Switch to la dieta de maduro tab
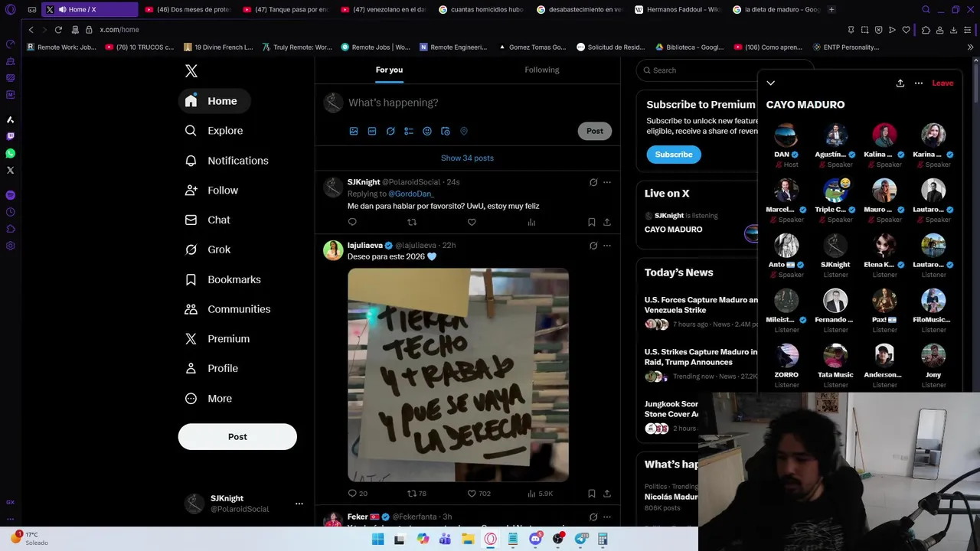Screen dimensions: 980x551 coord(776,9)
